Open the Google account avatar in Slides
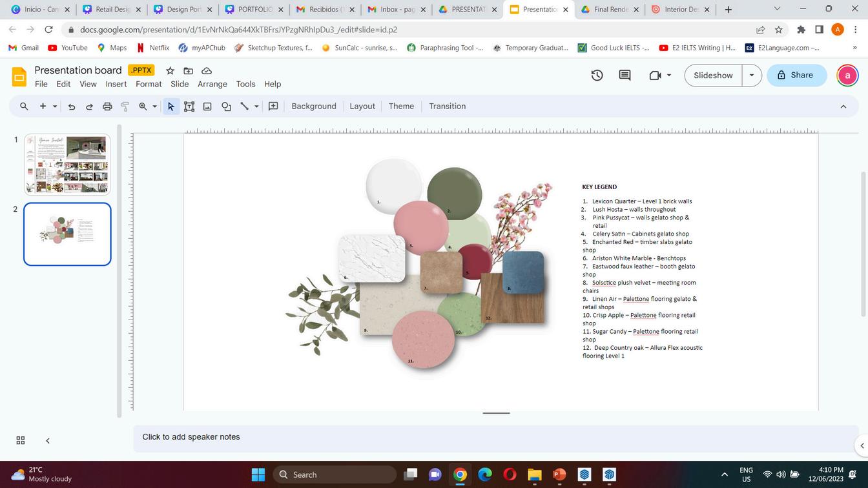The height and width of the screenshot is (488, 868). pos(847,76)
